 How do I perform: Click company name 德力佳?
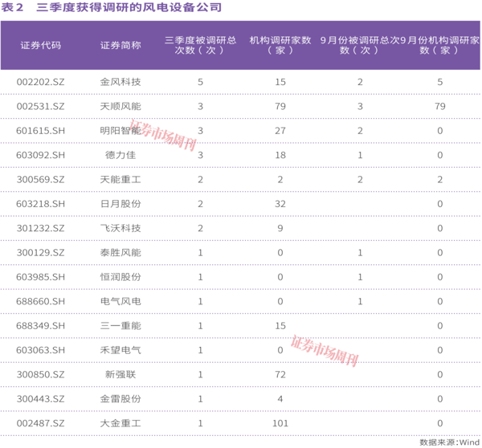120,155
